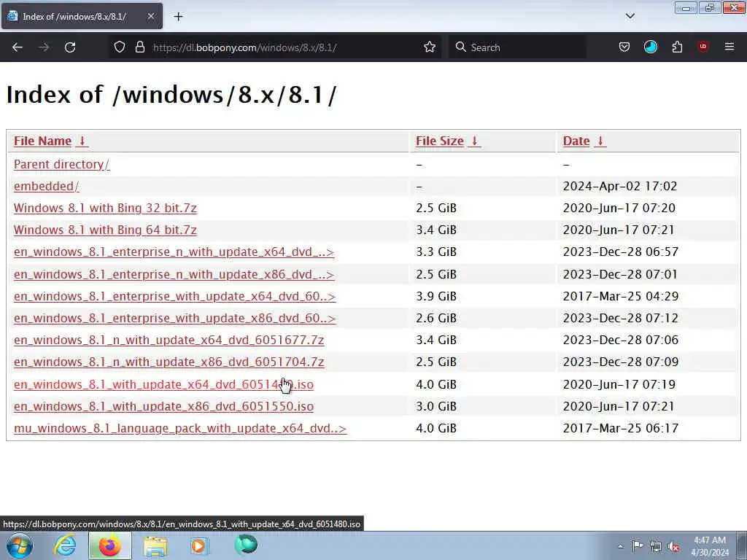Click the Show desktop button
The width and height of the screenshot is (747, 560).
[x=742, y=545]
